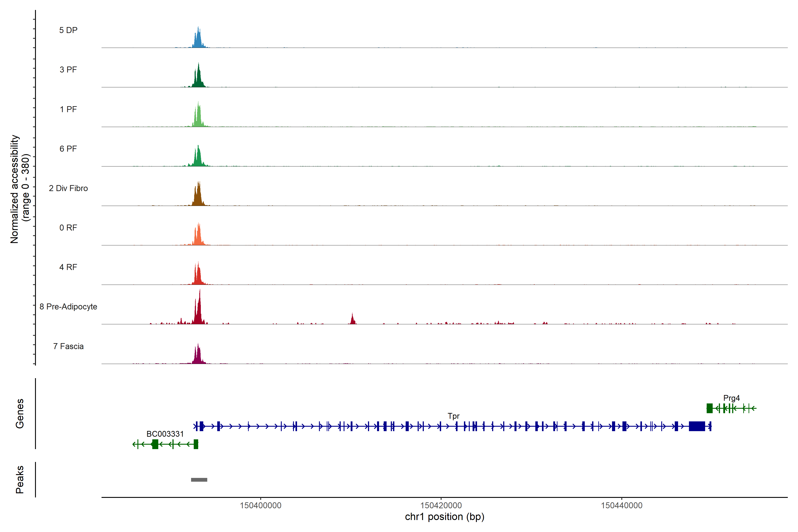
Task: Click the BC003331 gene name label
Action: tap(165, 434)
